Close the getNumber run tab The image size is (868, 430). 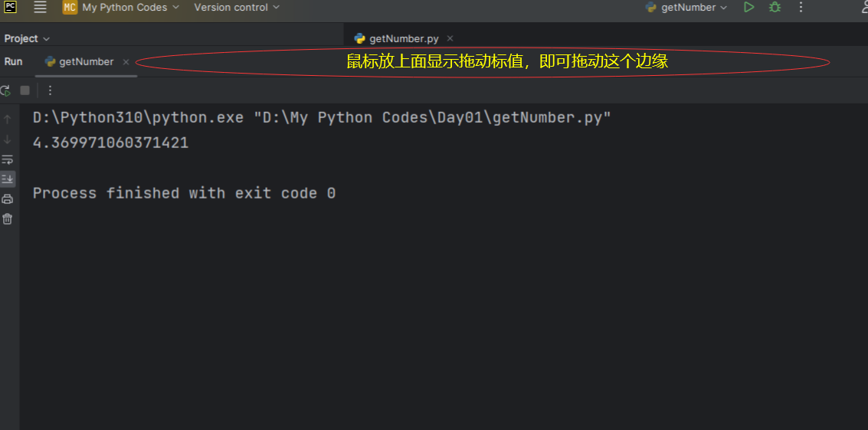[x=126, y=62]
